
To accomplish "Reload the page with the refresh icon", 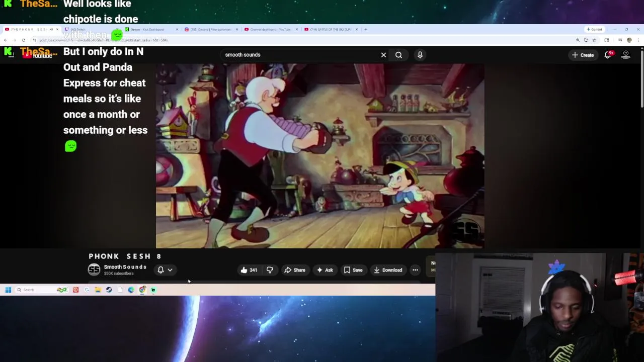I will coord(24,40).
